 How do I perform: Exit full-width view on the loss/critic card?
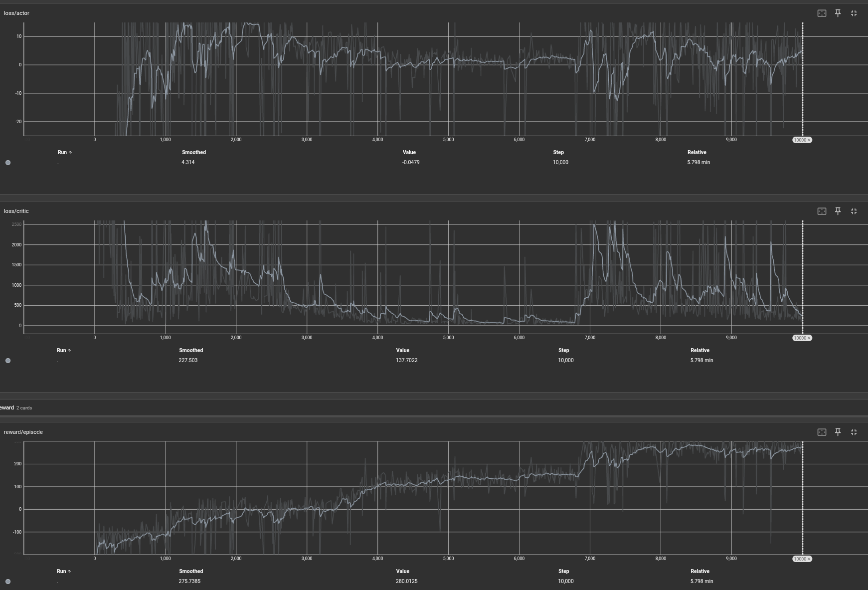(854, 211)
